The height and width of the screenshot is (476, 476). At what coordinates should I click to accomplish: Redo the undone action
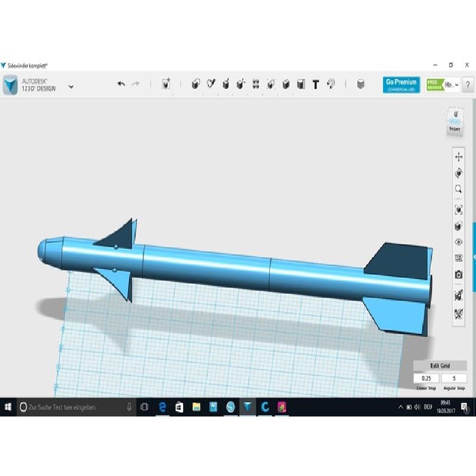click(x=136, y=84)
